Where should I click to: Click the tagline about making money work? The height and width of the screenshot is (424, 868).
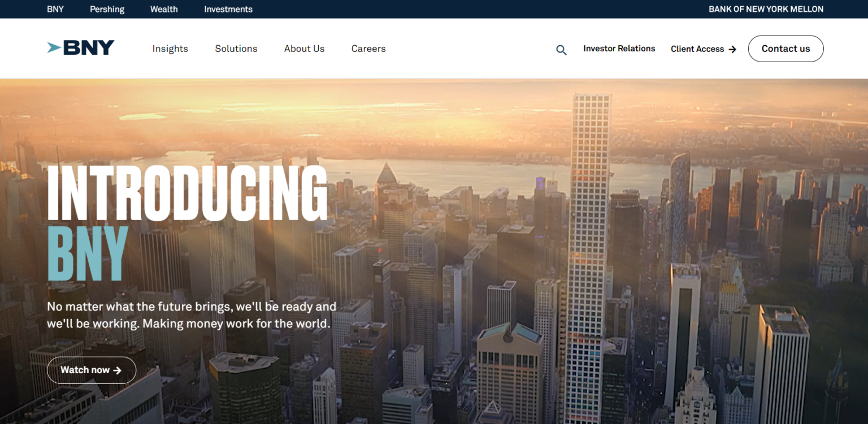pos(192,315)
